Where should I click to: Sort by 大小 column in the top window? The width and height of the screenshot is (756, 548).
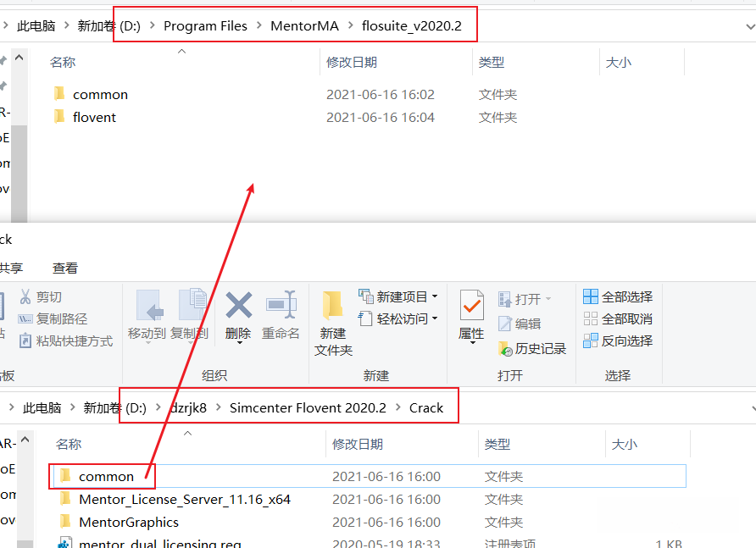[618, 62]
